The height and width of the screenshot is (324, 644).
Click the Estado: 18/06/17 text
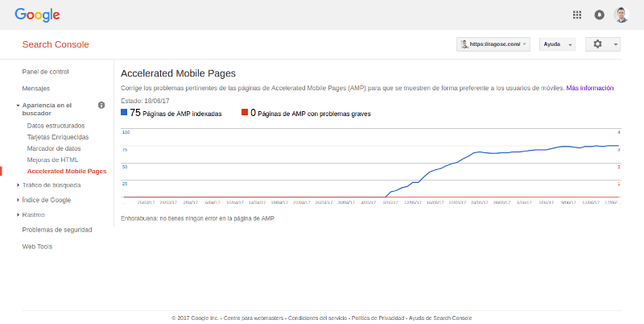click(146, 101)
